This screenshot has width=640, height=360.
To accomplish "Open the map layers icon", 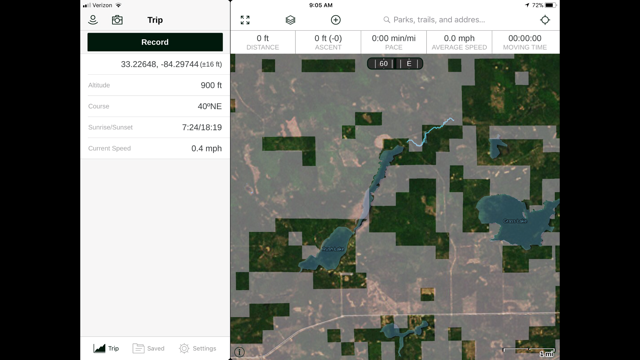I will click(290, 20).
